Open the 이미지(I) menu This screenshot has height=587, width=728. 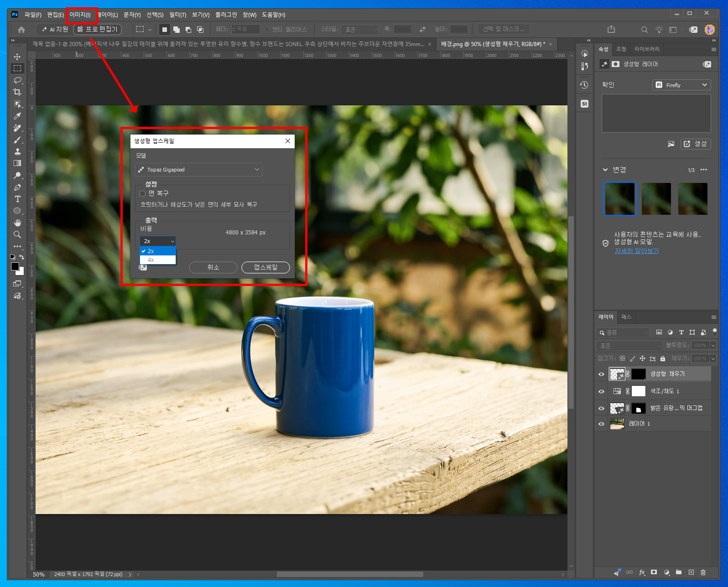tap(80, 15)
